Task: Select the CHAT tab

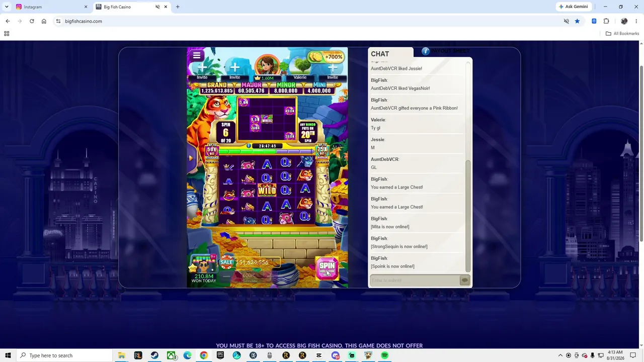Action: coord(390,53)
